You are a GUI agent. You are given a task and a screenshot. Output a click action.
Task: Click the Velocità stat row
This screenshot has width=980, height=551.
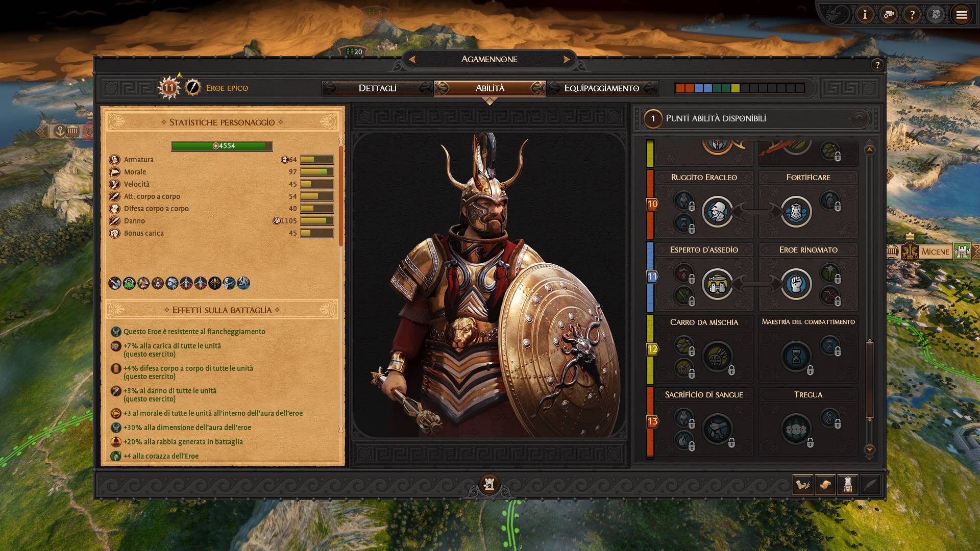pos(222,184)
